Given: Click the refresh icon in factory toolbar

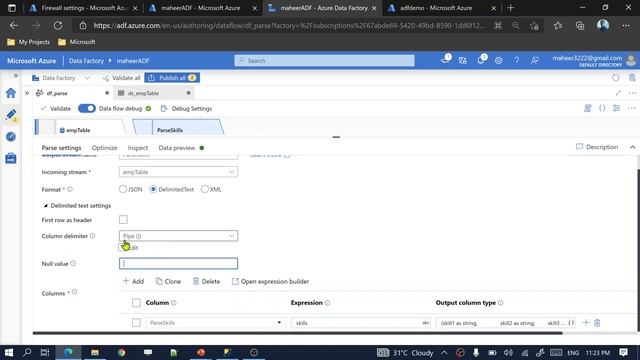Looking at the screenshot, I should coord(616,78).
